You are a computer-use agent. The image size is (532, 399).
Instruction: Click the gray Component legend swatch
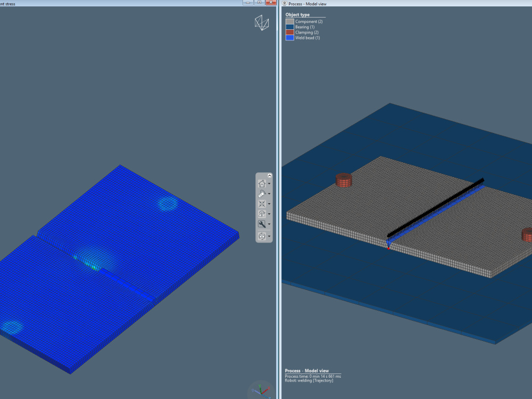[x=290, y=21]
